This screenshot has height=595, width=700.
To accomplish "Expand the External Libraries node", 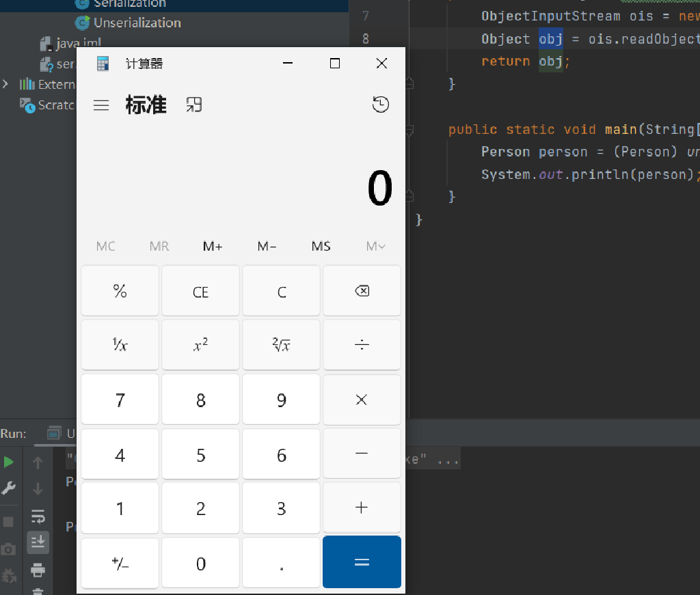I will pos(5,84).
